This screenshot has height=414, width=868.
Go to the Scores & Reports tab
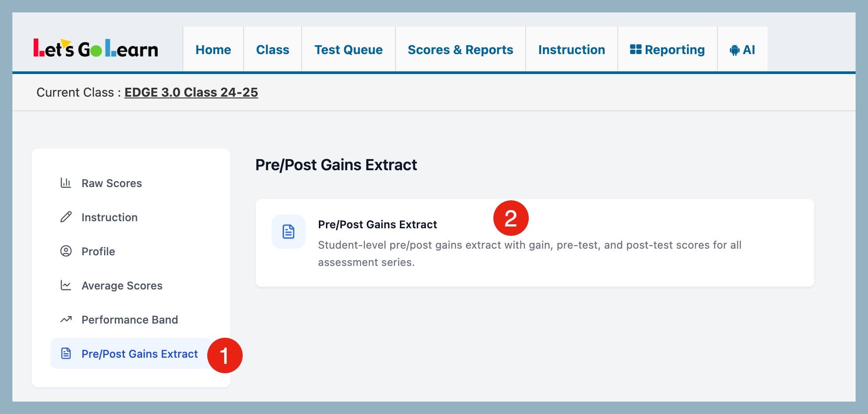tap(460, 50)
